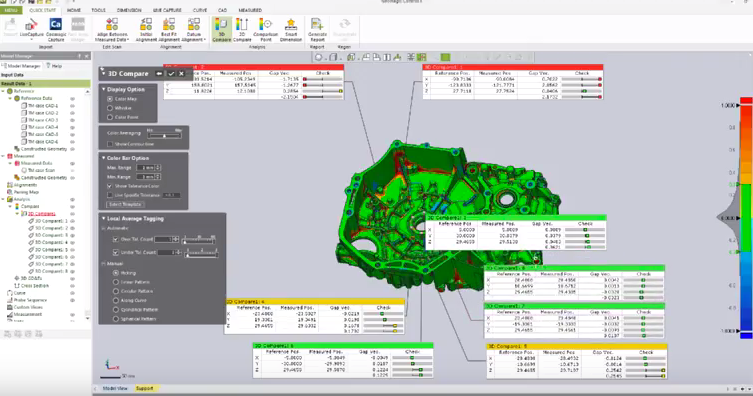Cancel 3D Compare with X icon
The height and width of the screenshot is (396, 753).
pos(181,73)
